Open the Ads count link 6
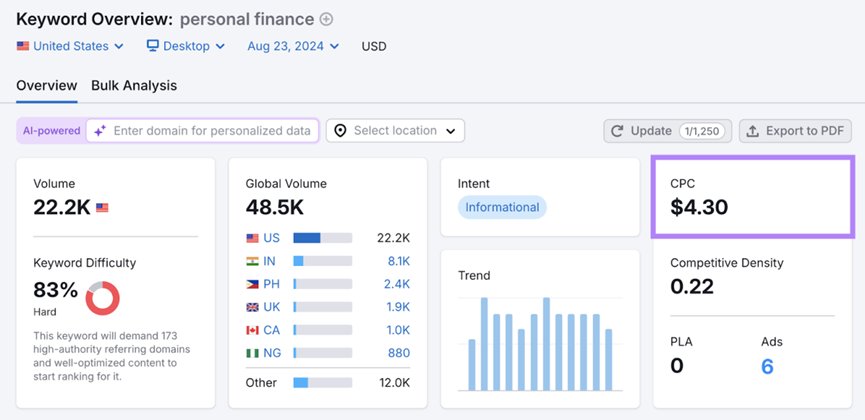865x420 pixels. click(x=767, y=367)
